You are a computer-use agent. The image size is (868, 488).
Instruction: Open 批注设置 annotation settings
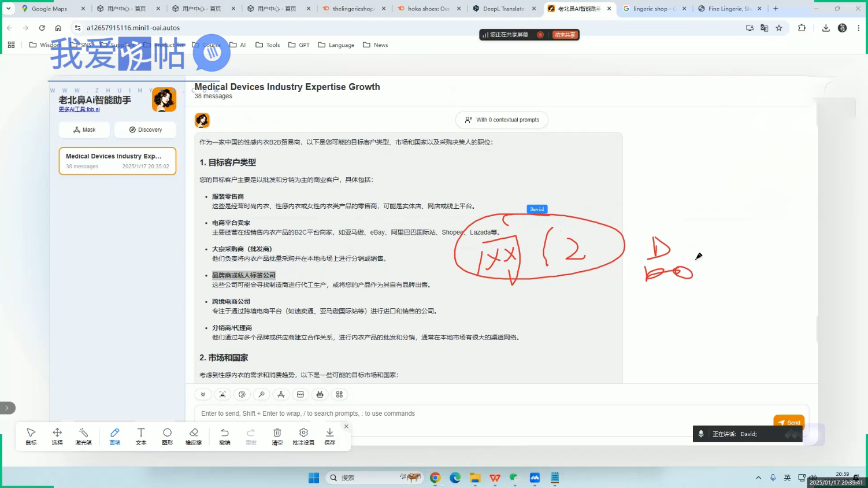pos(303,437)
